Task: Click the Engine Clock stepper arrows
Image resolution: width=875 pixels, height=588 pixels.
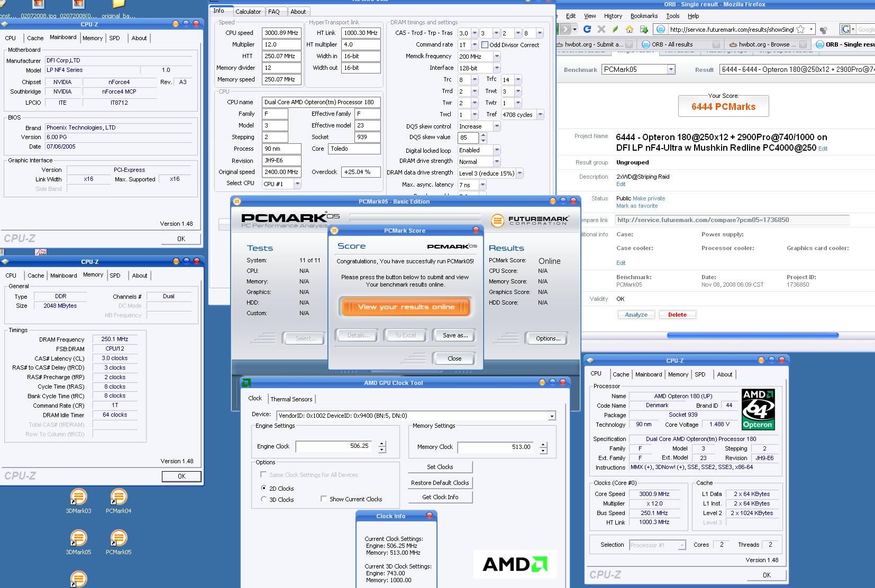Action: point(382,447)
